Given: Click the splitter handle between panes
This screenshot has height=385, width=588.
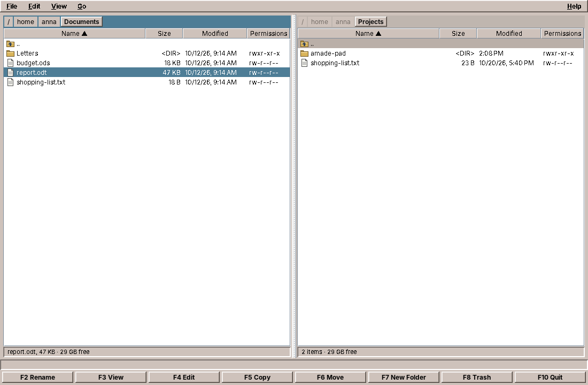Looking at the screenshot, I should point(294,187).
